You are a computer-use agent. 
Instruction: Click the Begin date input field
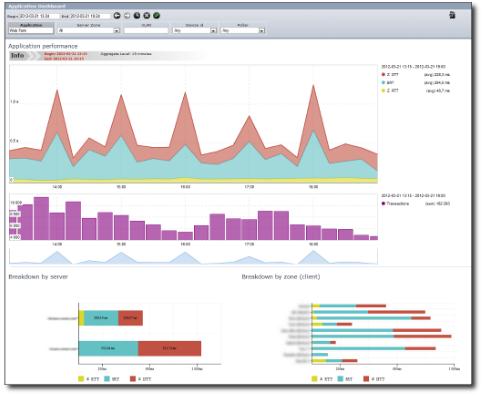click(x=39, y=16)
